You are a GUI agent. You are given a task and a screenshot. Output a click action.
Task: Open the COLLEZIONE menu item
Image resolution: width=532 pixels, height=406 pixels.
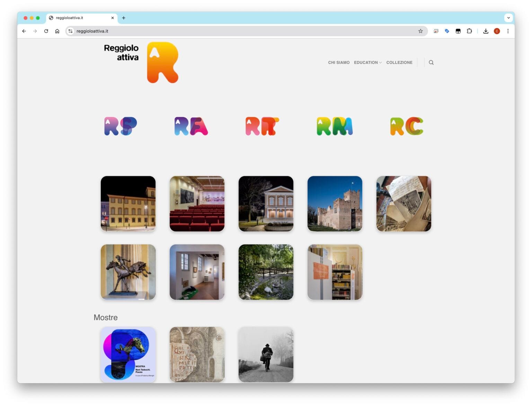[399, 62]
